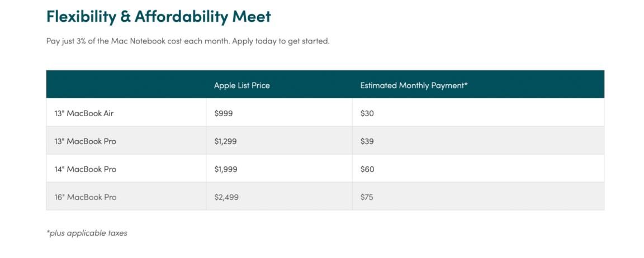Select the "Apple List Price" column header
Screen dimensions: 644x258
coord(241,85)
